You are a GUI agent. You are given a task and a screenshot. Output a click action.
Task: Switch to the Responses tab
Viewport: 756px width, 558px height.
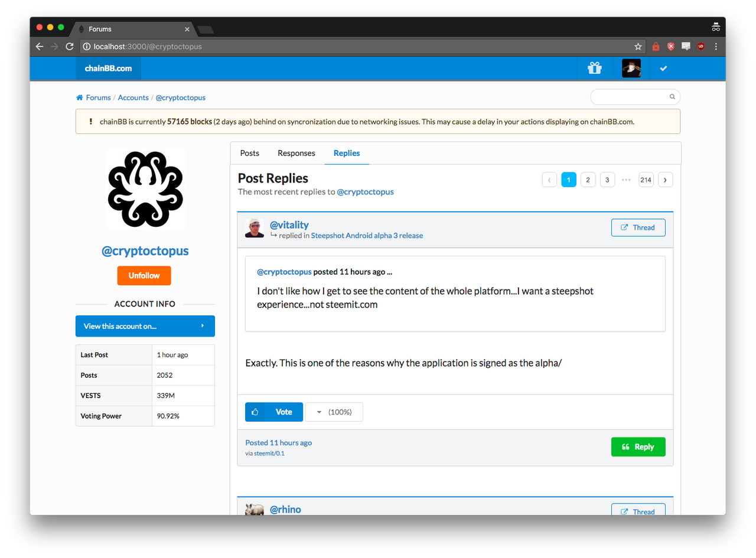[x=296, y=153]
